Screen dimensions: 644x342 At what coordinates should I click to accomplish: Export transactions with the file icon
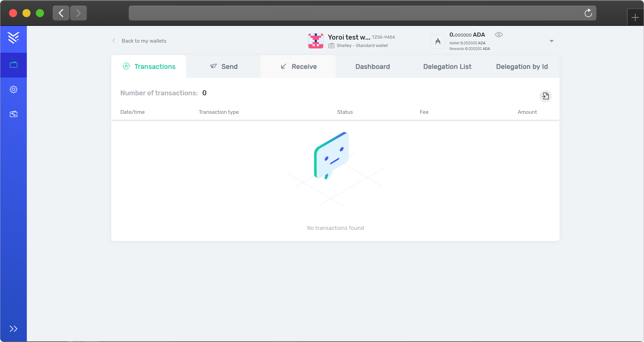545,96
